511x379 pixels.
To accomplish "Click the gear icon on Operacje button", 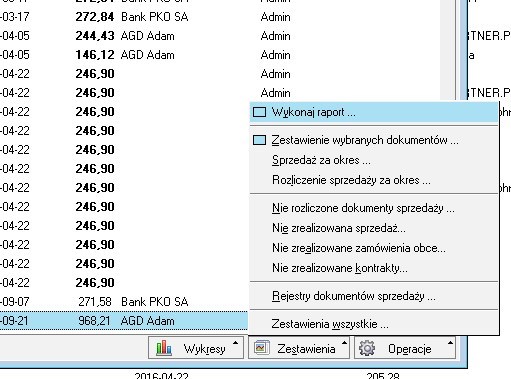I will tap(367, 348).
